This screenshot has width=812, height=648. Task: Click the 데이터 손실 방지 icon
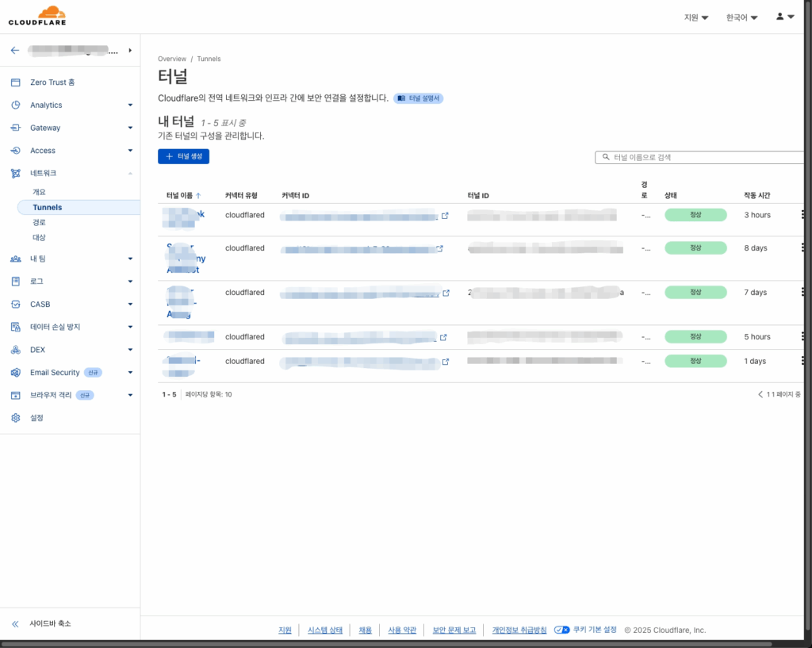16,327
